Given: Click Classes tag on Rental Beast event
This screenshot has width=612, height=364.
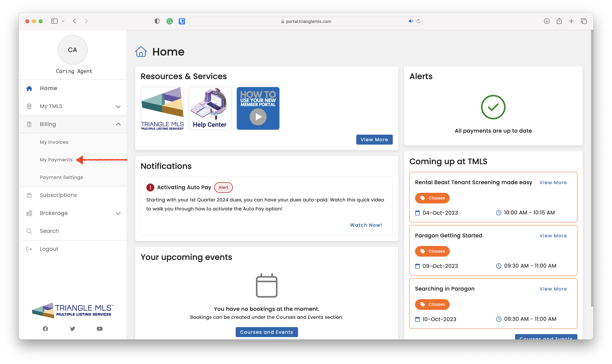Looking at the screenshot, I should click(432, 198).
